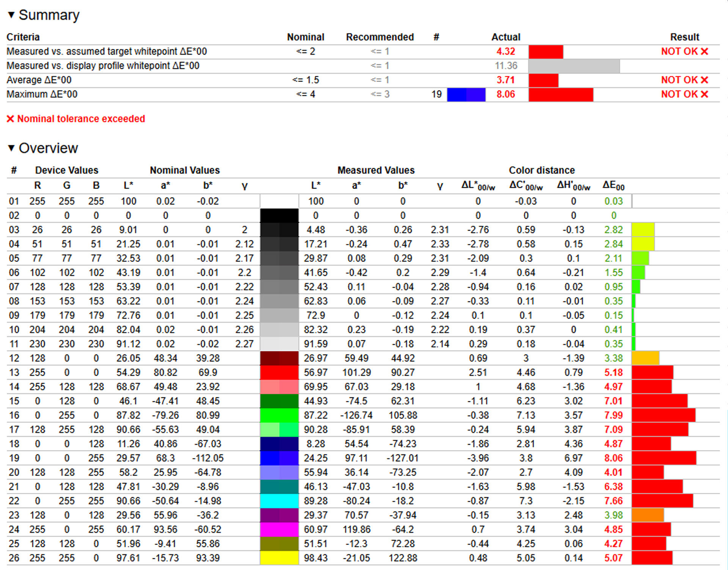728x570 pixels.
Task: Click the orange ΔE bar in row 23
Action: pyautogui.click(x=648, y=515)
